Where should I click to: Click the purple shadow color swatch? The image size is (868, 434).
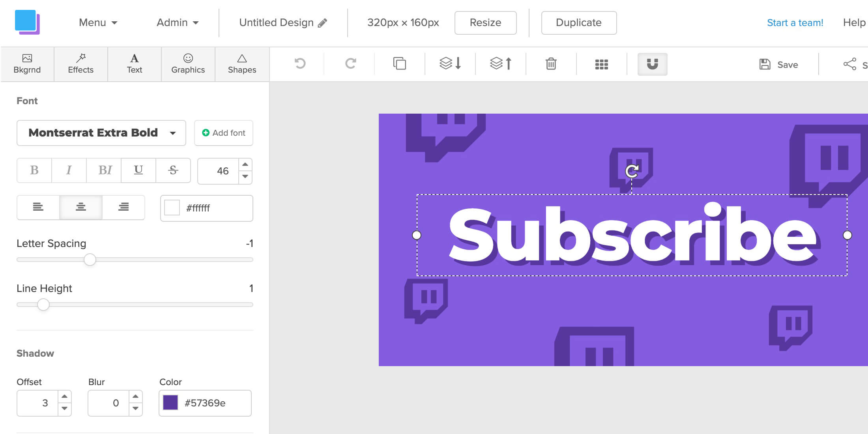click(x=170, y=403)
